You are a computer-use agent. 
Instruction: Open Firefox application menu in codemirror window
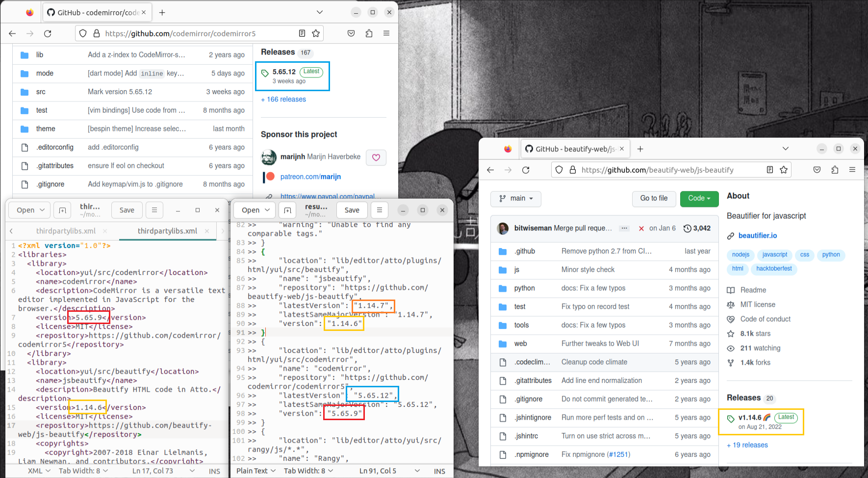click(386, 33)
